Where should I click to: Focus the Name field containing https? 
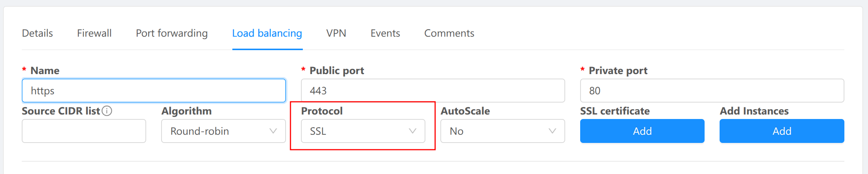pyautogui.click(x=154, y=91)
